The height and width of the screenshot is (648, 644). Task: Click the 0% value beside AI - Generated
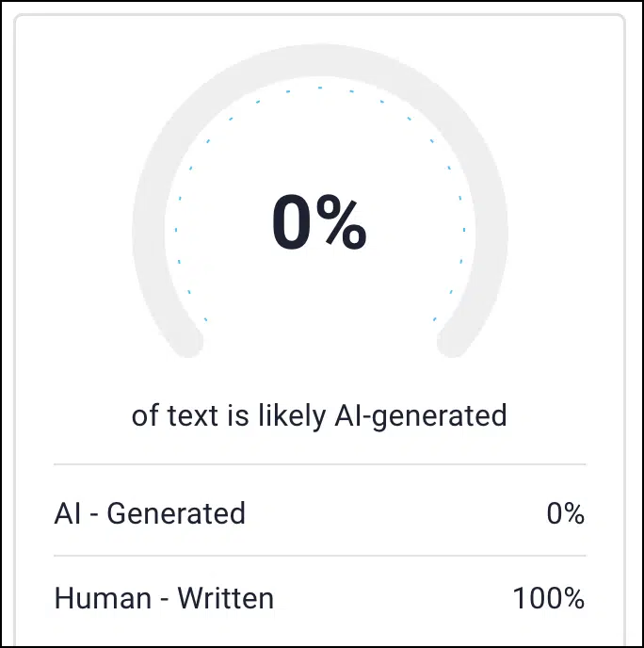565,514
